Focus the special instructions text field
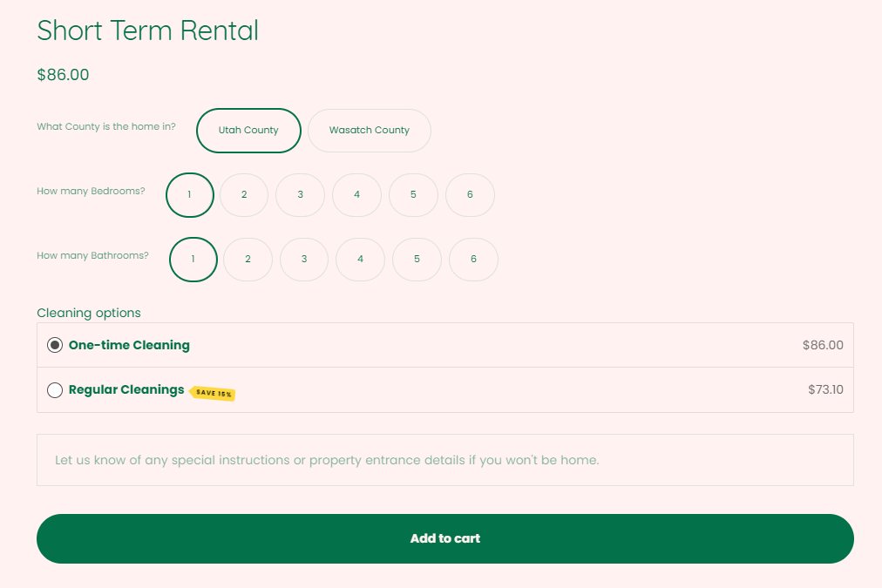Image resolution: width=882 pixels, height=588 pixels. click(444, 460)
